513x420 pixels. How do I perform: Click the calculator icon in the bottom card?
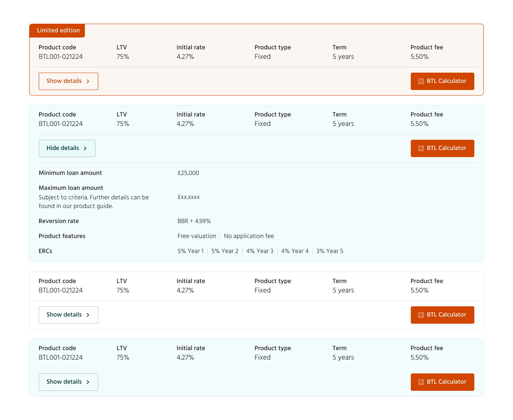pyautogui.click(x=421, y=382)
